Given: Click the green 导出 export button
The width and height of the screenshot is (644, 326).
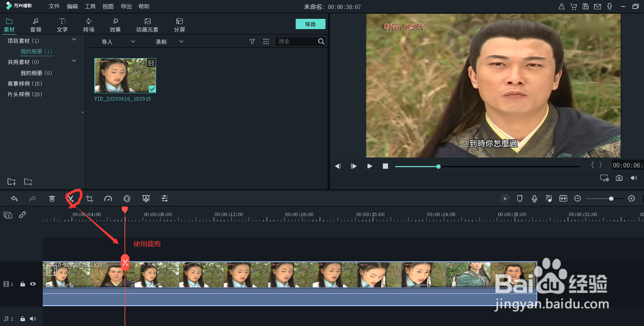Looking at the screenshot, I should click(x=310, y=24).
